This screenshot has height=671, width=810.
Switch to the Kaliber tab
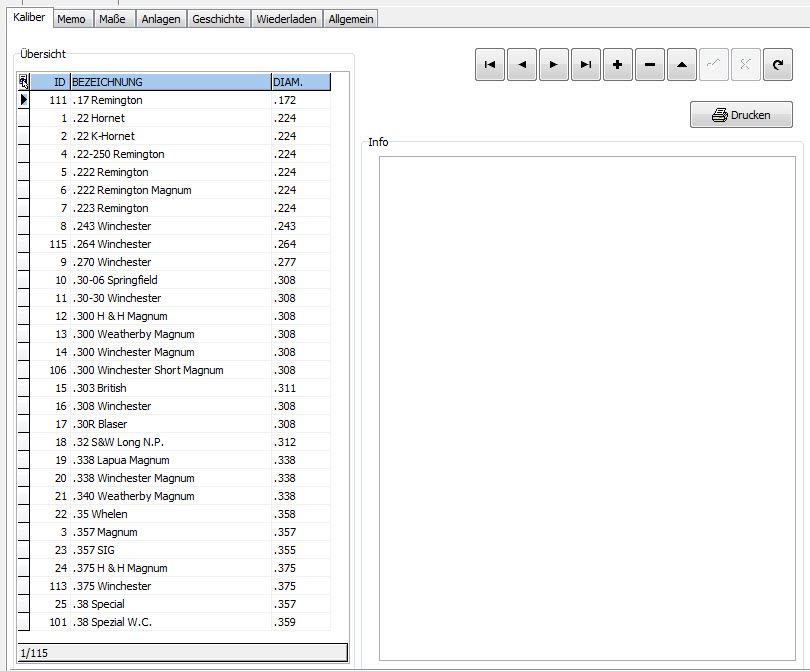tap(29, 18)
